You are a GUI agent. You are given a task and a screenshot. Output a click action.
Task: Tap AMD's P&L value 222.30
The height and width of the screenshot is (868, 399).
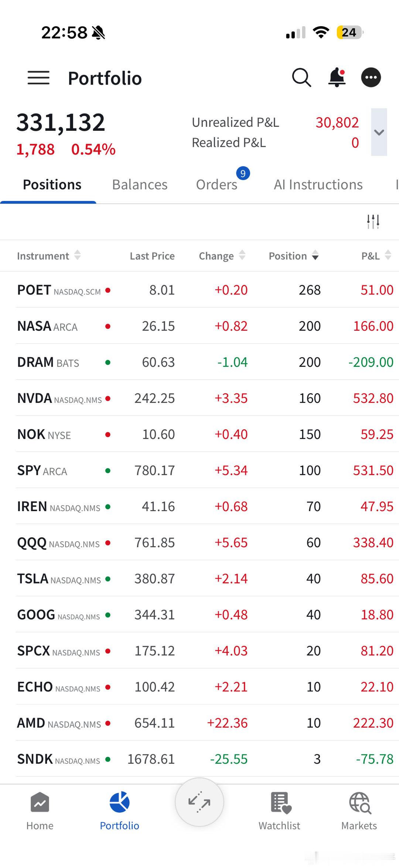point(373,723)
